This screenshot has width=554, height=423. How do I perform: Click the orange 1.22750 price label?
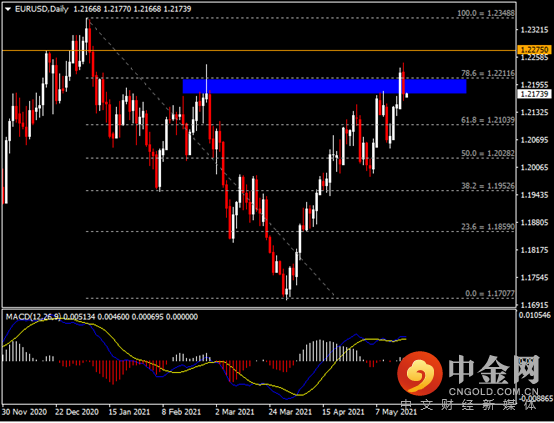tap(534, 50)
